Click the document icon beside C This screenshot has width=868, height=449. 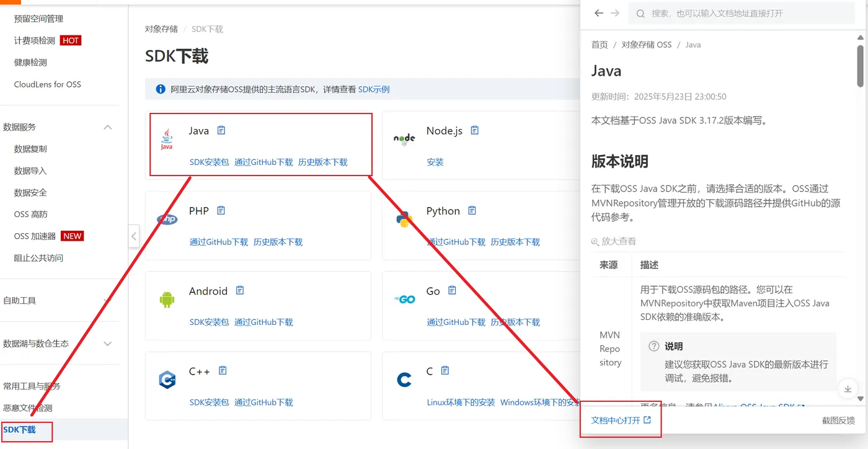(445, 370)
